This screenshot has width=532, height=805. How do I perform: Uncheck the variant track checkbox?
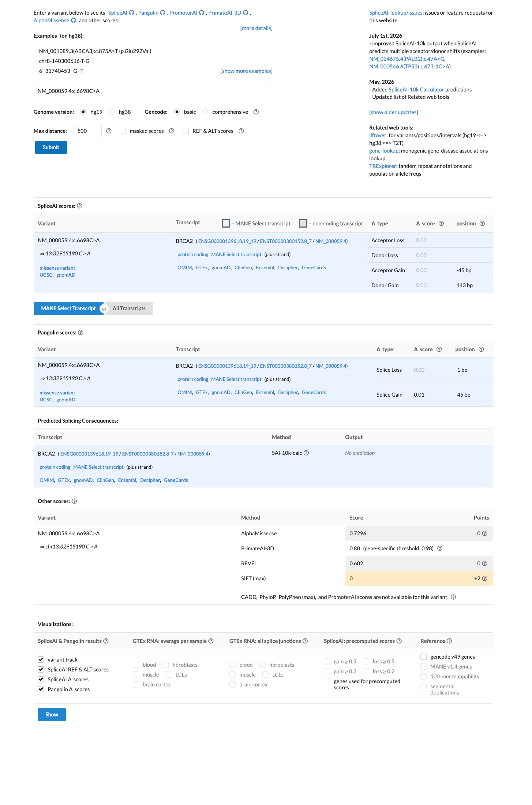pyautogui.click(x=41, y=660)
